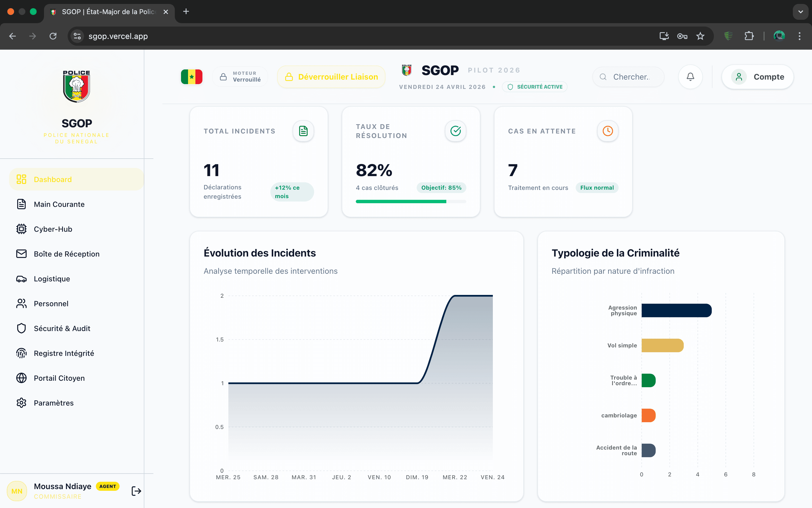Click the Cyber-Hub chip icon
This screenshot has width=812, height=508.
pos(21,229)
